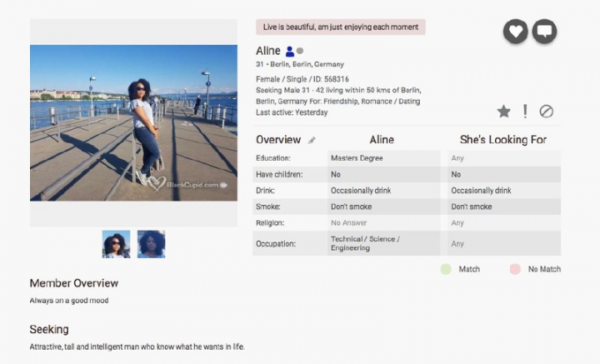
Task: Click the grey online status dot
Action: (300, 52)
